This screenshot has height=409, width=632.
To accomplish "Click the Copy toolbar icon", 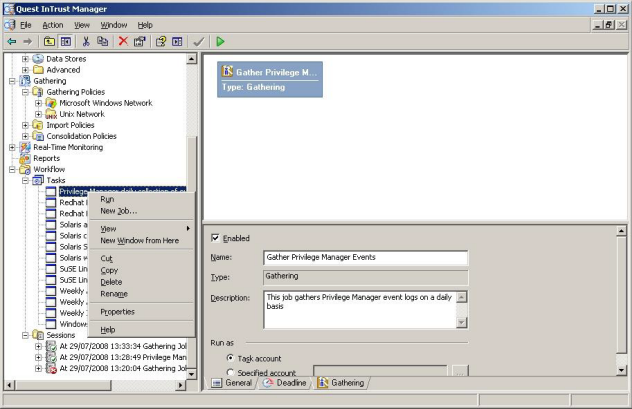I will [x=102, y=42].
